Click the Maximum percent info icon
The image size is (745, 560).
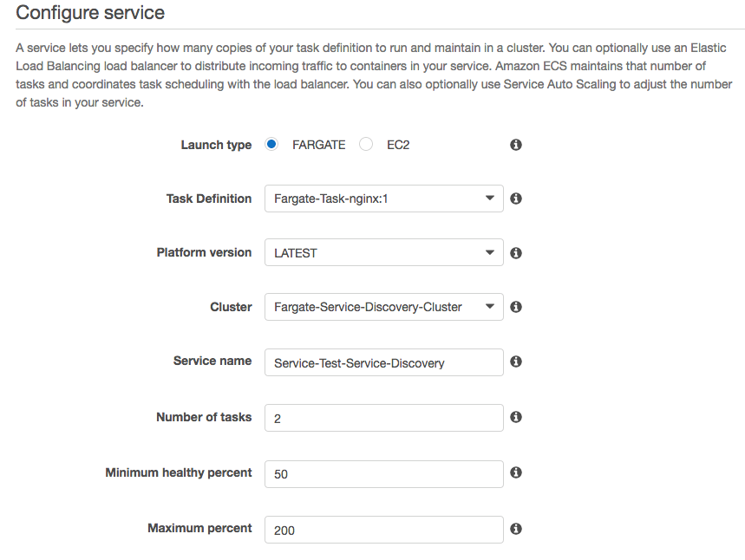pos(515,529)
